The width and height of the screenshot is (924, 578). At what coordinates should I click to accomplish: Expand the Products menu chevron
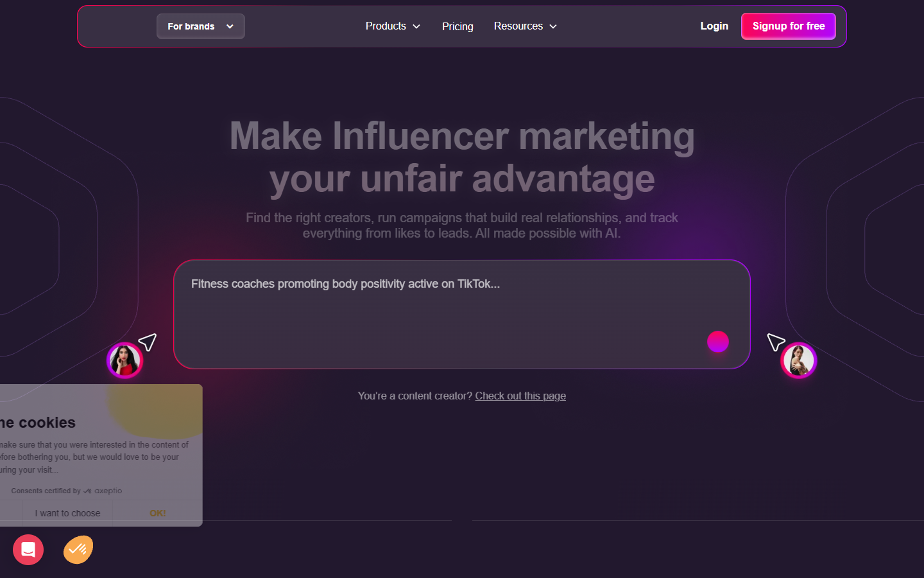(416, 26)
